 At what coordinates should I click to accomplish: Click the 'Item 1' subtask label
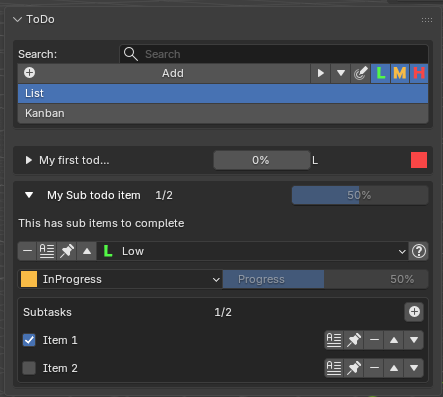60,340
